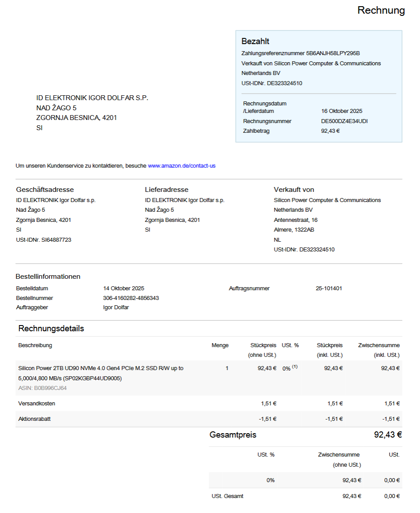Click the Zahlbetrag amount 92,43 €
Viewport: 420px width, 513px height.
[330, 131]
